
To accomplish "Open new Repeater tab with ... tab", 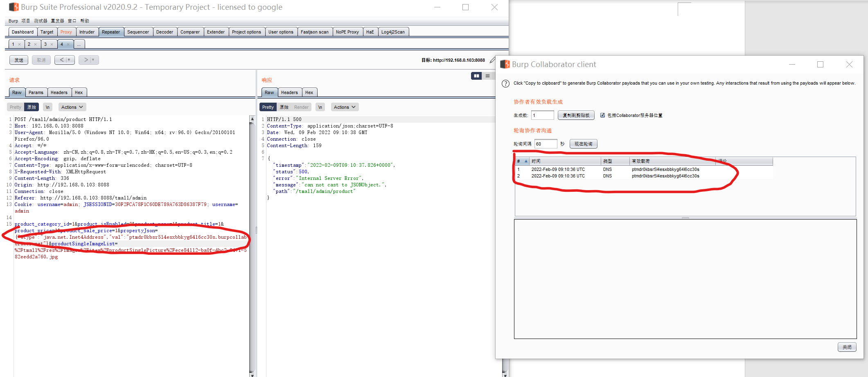I will pyautogui.click(x=79, y=44).
